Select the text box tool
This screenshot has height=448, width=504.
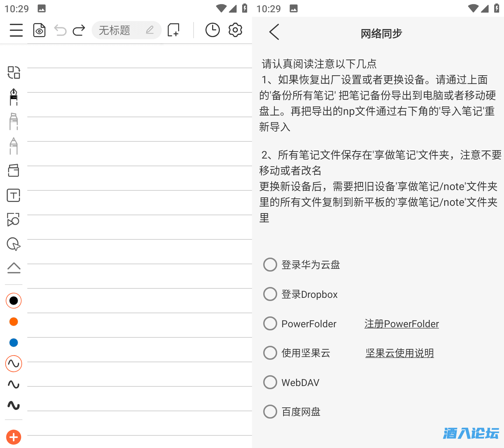click(14, 195)
